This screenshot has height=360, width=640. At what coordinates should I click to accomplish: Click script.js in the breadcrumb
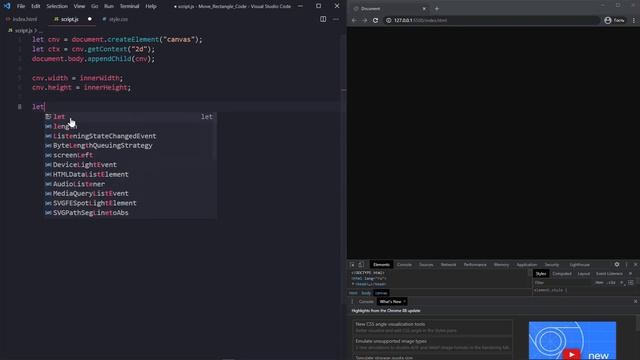23,30
